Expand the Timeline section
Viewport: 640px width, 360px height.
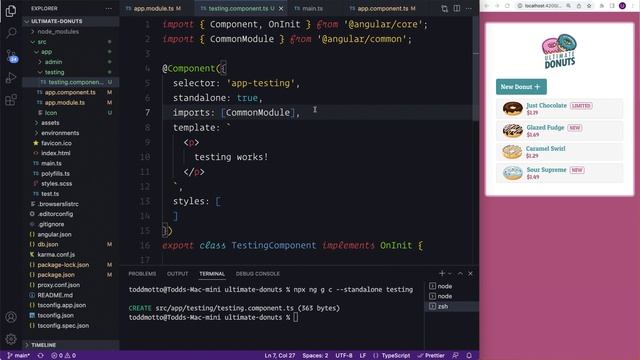[71, 345]
